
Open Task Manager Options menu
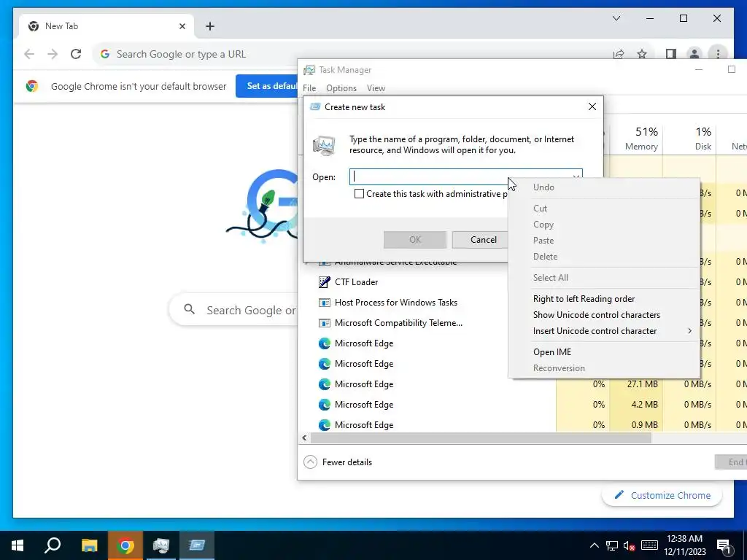[x=341, y=88]
